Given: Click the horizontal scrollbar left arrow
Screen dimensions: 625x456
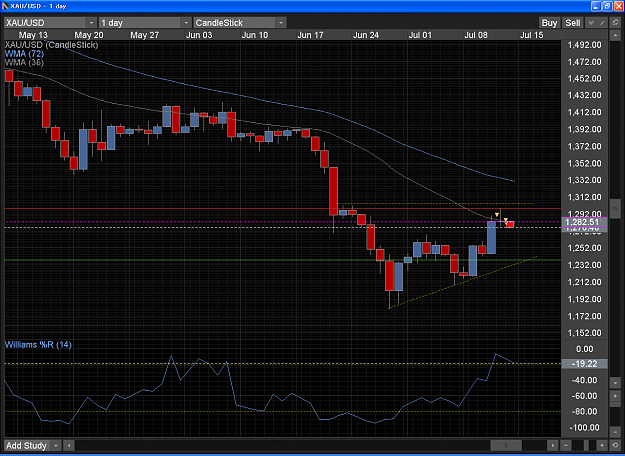Looking at the screenshot, I should [x=69, y=445].
